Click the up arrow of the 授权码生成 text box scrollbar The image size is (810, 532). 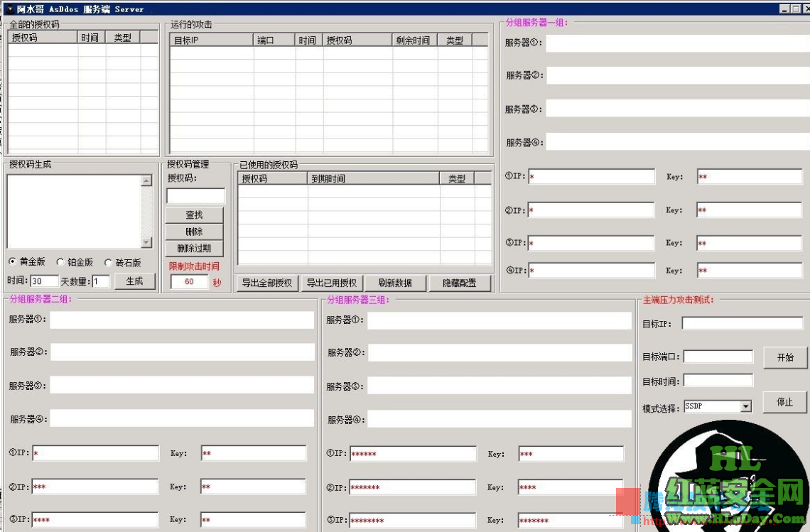coord(146,181)
